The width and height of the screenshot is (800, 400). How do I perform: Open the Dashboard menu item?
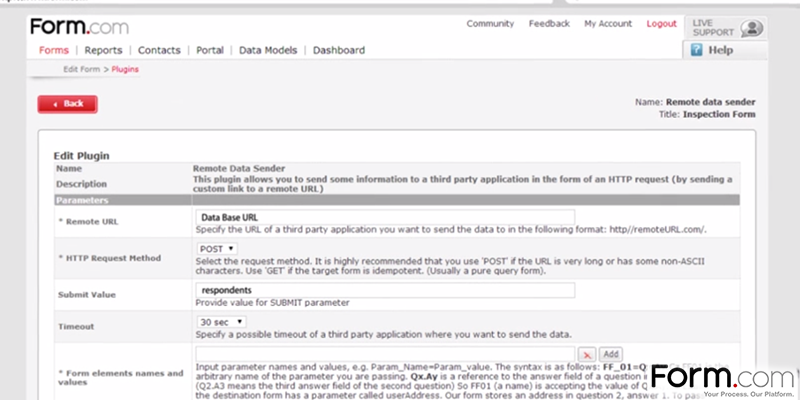339,50
